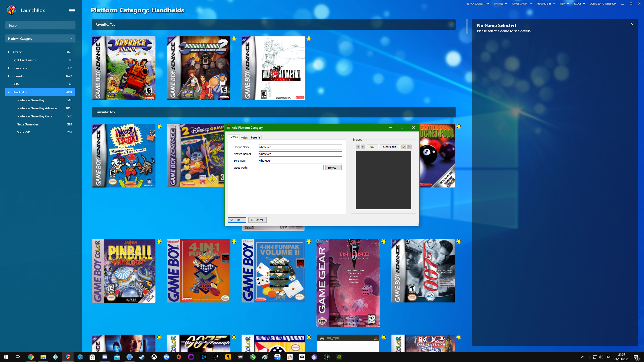Open the Badges dropdown menu
This screenshot has width=644, height=362.
(500, 4)
